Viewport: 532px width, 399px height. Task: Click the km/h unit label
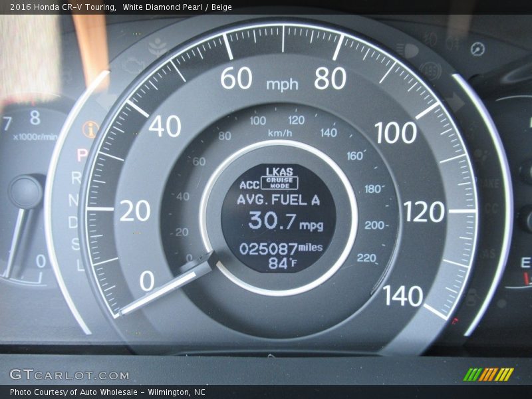pos(279,132)
